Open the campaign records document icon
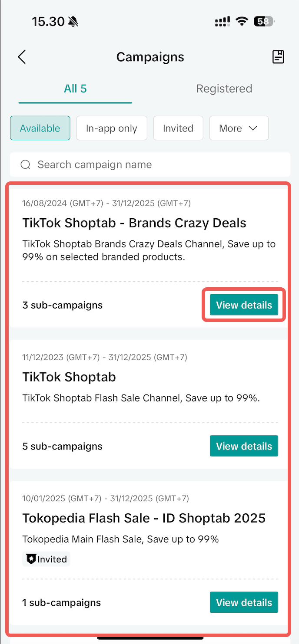This screenshot has width=299, height=644. click(278, 57)
